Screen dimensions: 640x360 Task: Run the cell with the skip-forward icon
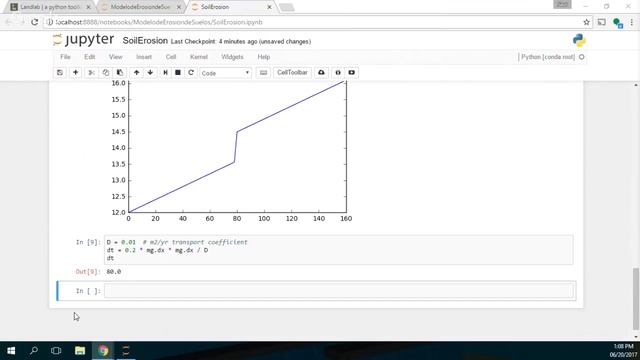pyautogui.click(x=165, y=73)
